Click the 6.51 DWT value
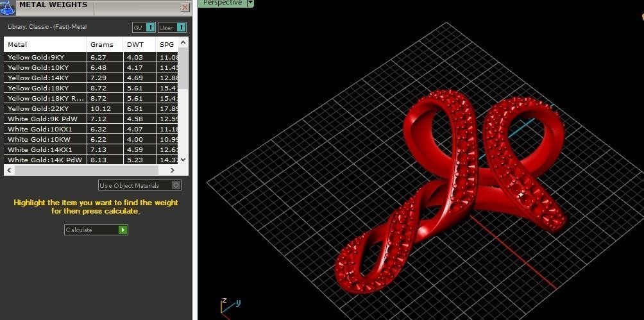This screenshot has width=644, height=320. point(134,109)
